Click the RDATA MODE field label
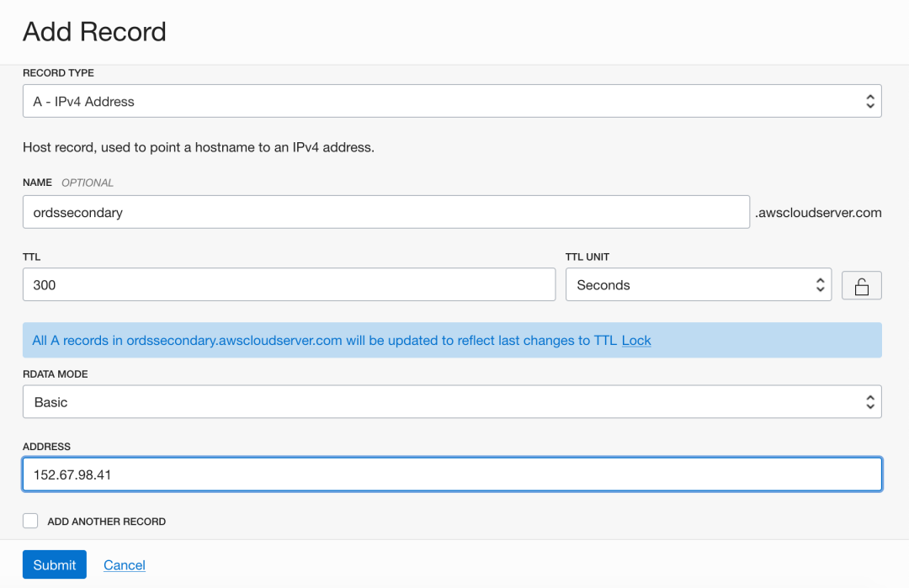The width and height of the screenshot is (909, 588). click(56, 374)
